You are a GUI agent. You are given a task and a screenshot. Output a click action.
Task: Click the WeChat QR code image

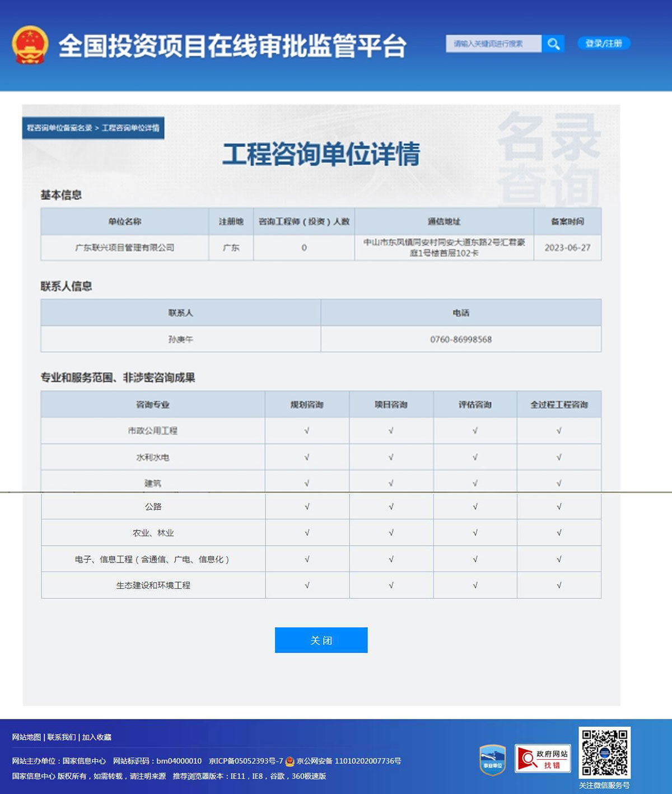(x=604, y=752)
